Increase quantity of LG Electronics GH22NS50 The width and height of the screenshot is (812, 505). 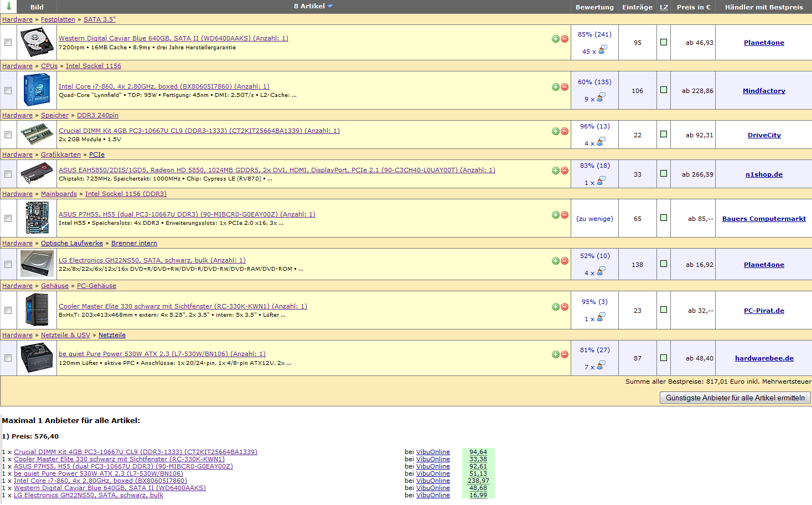click(x=556, y=261)
